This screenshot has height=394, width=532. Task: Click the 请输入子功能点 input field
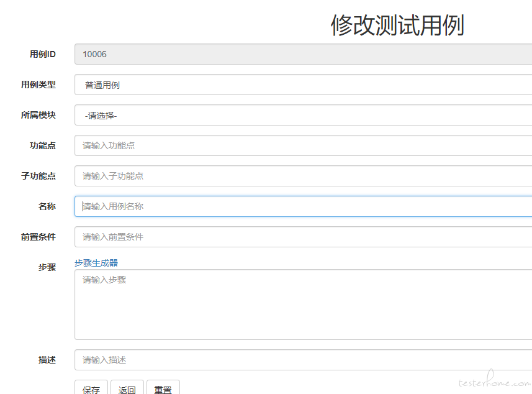point(304,176)
